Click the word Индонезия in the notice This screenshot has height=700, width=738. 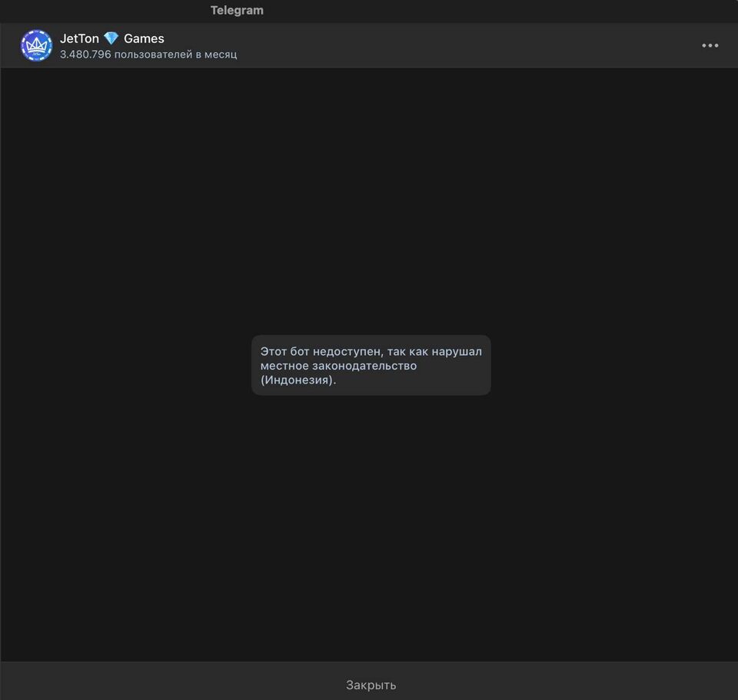coord(297,380)
